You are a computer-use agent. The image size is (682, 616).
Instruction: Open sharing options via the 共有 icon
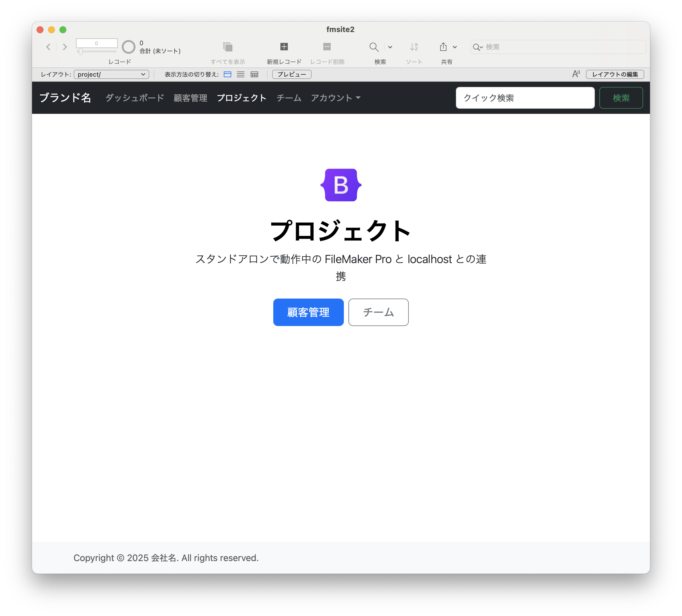[x=444, y=47]
